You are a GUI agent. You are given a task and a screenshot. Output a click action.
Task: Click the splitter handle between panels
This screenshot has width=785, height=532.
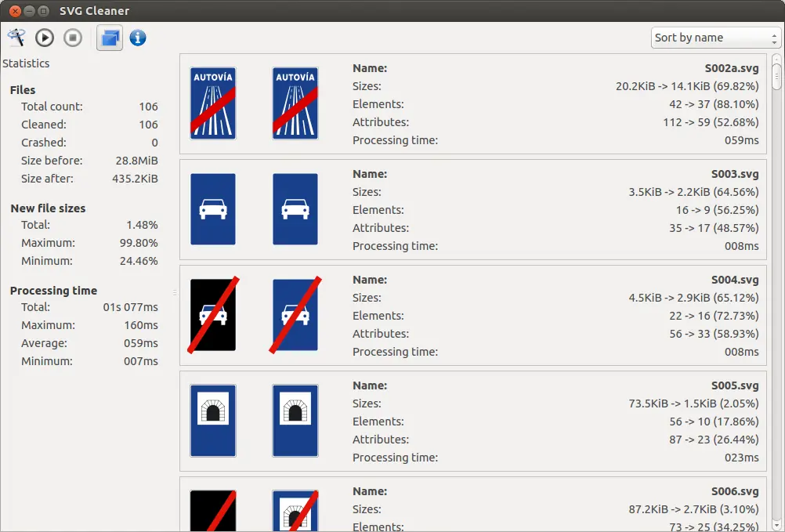(x=175, y=292)
